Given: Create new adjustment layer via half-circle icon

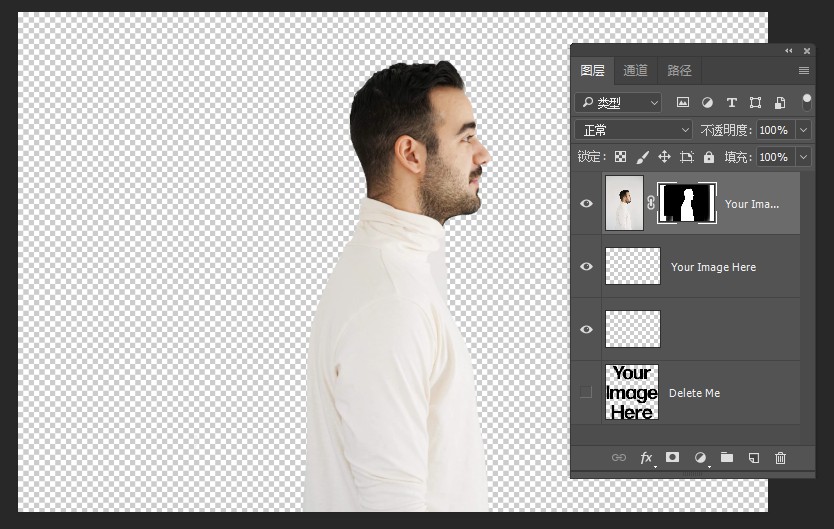Looking at the screenshot, I should [x=700, y=457].
